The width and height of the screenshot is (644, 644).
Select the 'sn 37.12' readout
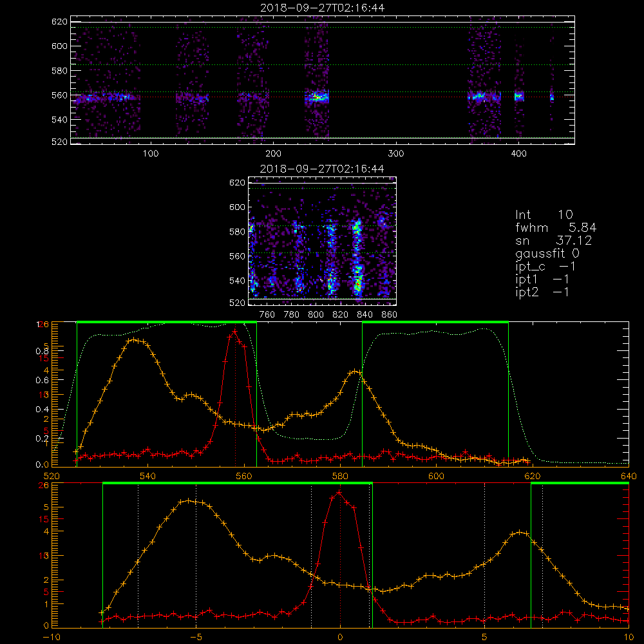(x=553, y=241)
